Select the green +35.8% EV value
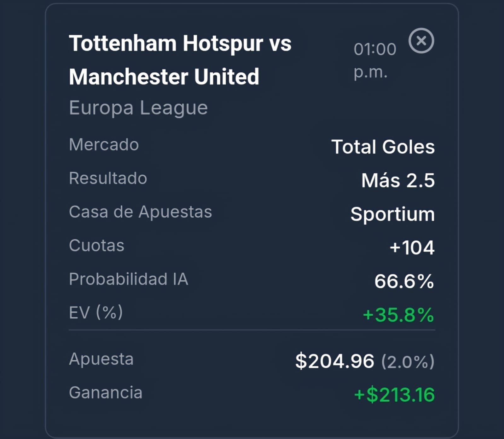Viewport: 504px width, 439px height. coord(398,315)
